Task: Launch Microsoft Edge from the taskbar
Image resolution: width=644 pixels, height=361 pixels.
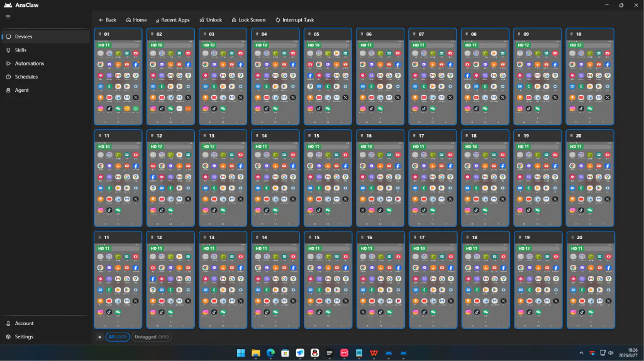Action: (270, 353)
